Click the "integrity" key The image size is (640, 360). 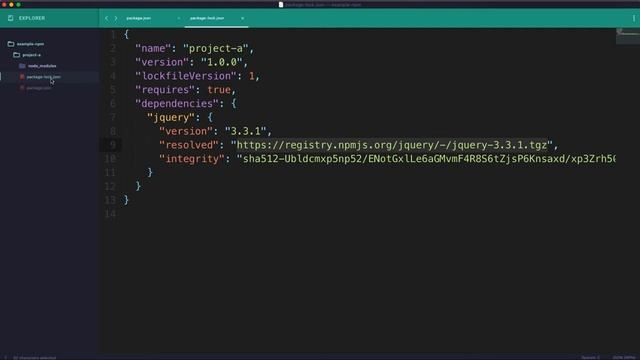click(x=192, y=159)
